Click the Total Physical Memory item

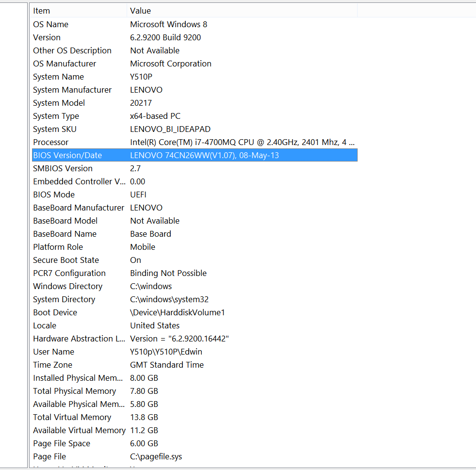74,391
